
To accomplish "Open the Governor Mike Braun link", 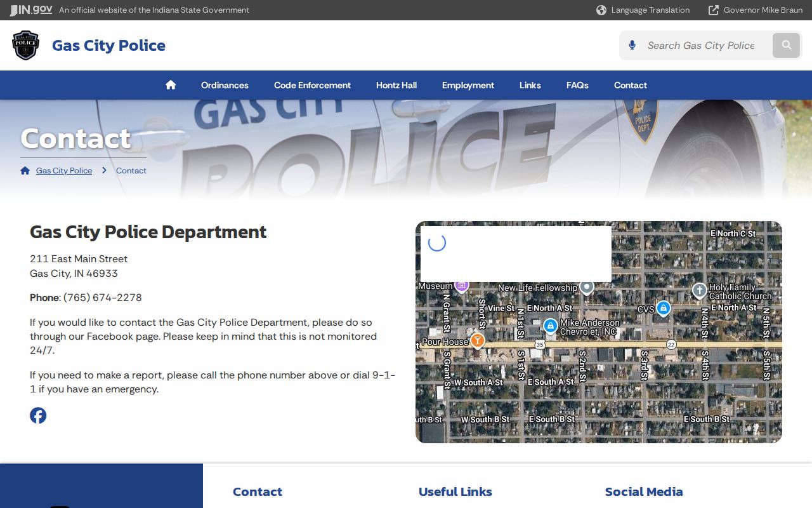I will coord(763,10).
